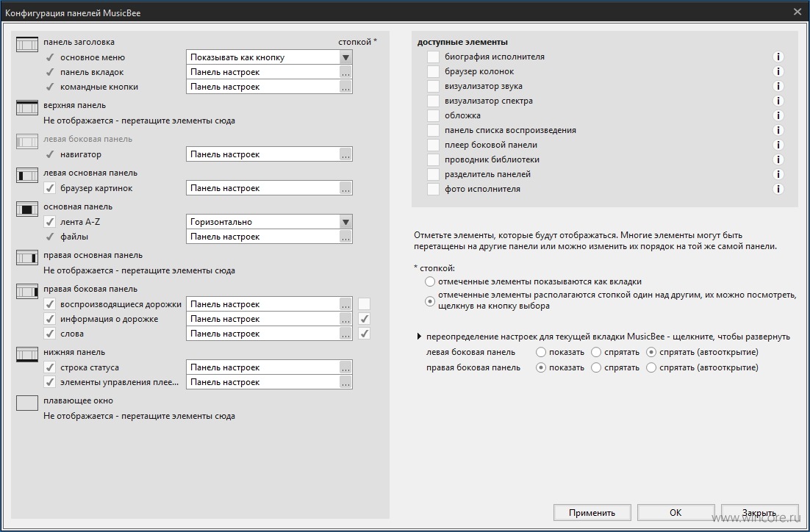Viewport: 810px width, 532px height.
Task: Click the основное меню label
Action: pos(93,57)
